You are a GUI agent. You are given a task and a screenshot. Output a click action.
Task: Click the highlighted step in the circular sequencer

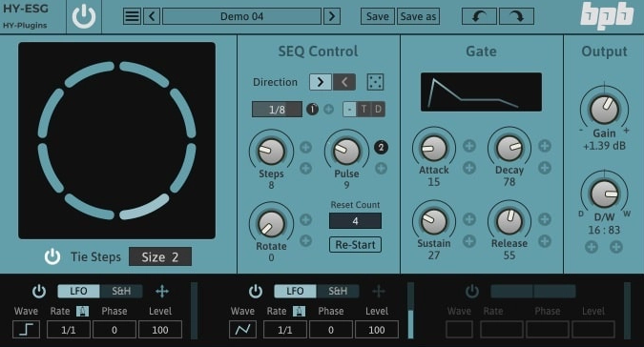click(x=145, y=207)
